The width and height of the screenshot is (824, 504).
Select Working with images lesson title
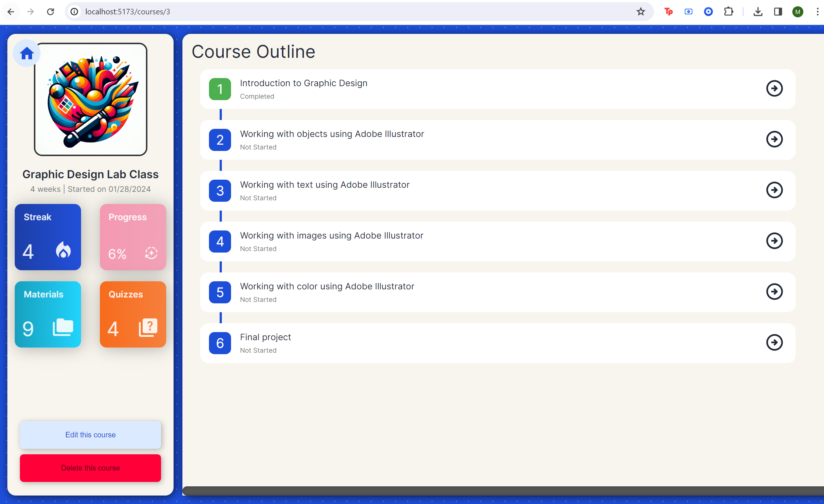(x=331, y=236)
